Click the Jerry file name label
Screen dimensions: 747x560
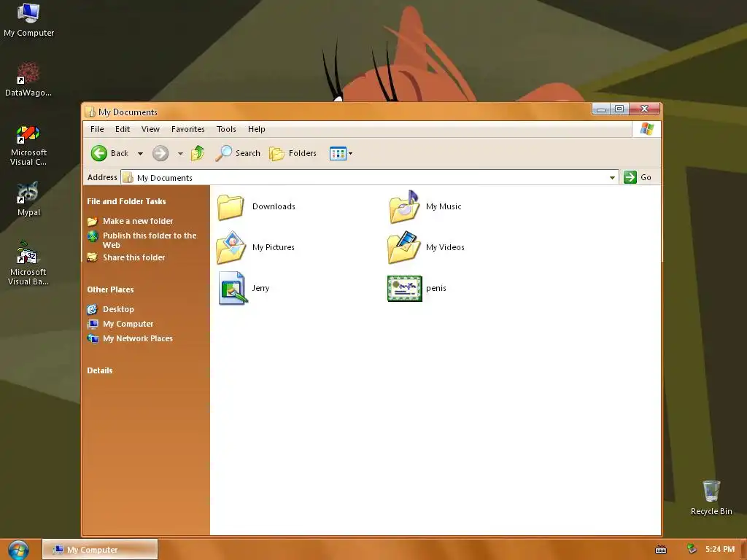(260, 289)
